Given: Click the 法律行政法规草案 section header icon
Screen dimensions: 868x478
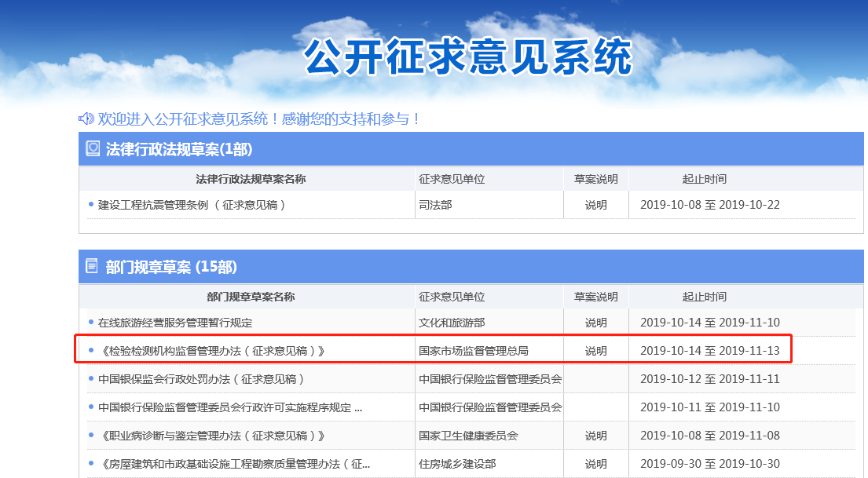Looking at the screenshot, I should point(93,148).
